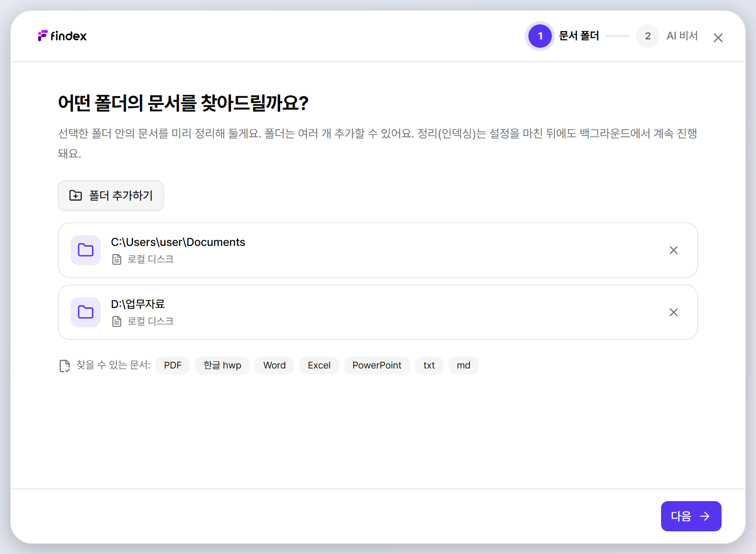
Task: Click the document icon under D:\업무자료
Action: click(x=117, y=321)
